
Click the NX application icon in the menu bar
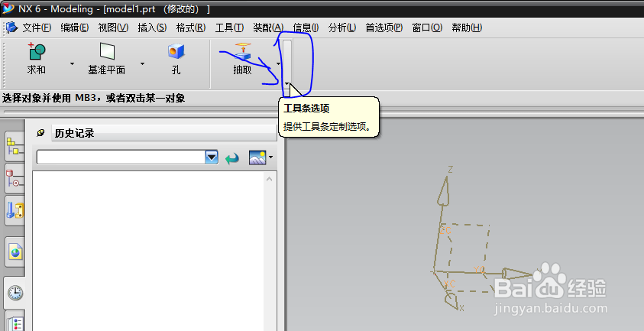coord(12,28)
